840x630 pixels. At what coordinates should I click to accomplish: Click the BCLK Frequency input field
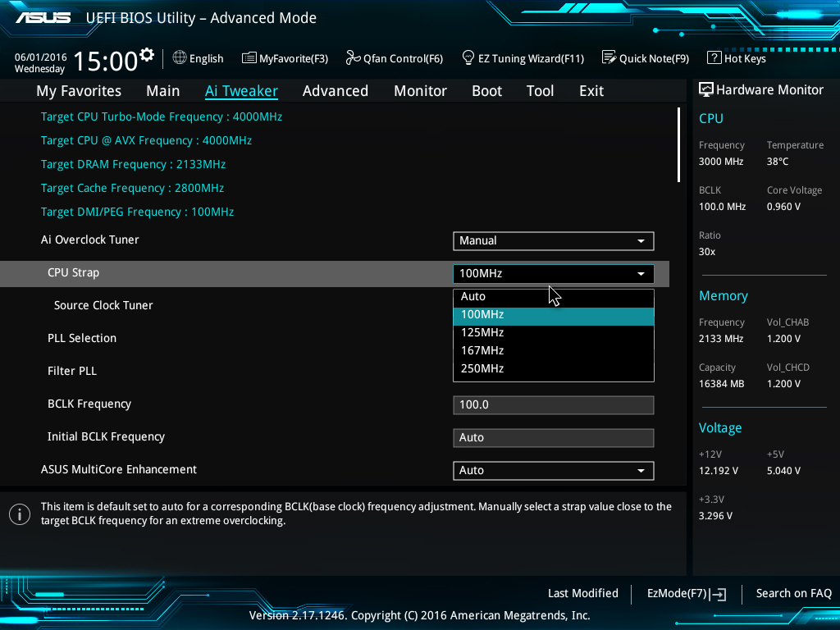point(553,405)
